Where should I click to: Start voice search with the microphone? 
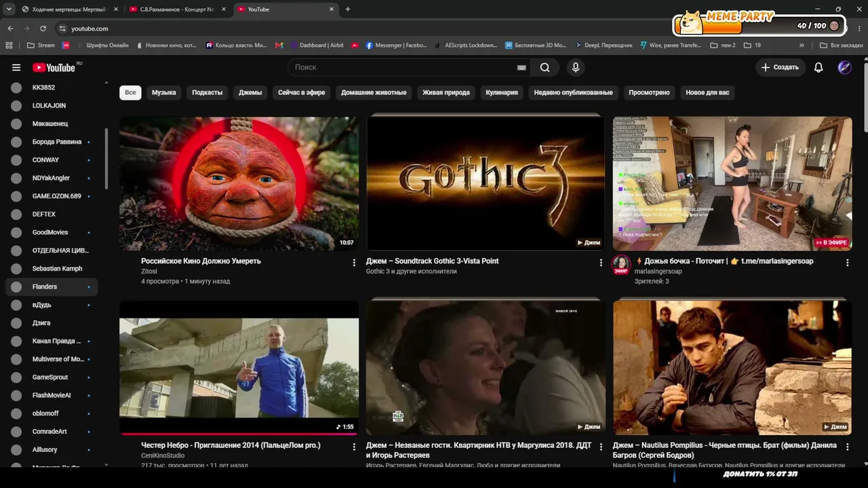(576, 67)
